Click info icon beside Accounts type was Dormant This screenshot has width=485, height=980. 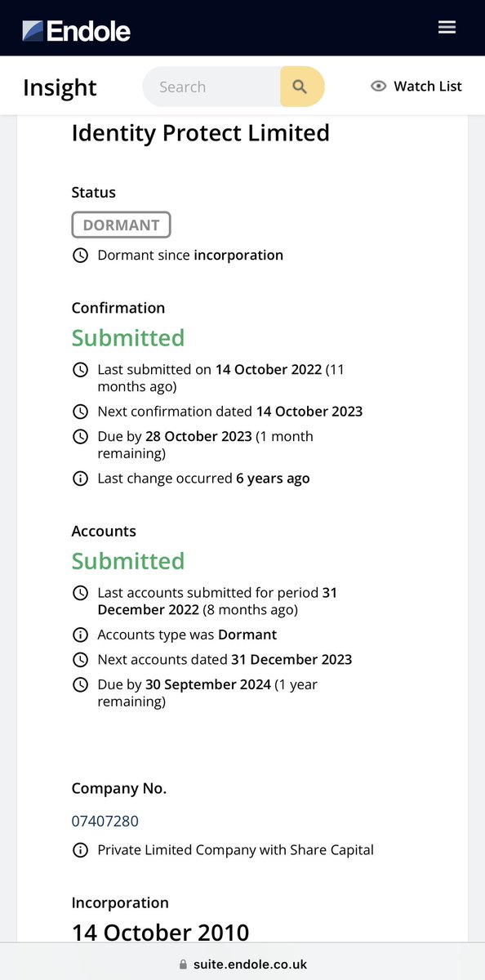click(80, 635)
